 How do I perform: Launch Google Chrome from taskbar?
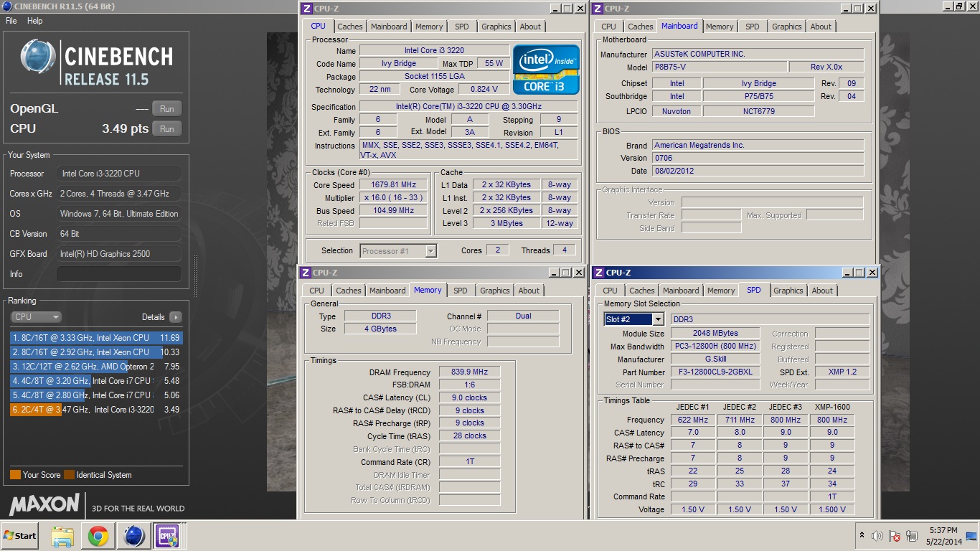(98, 536)
